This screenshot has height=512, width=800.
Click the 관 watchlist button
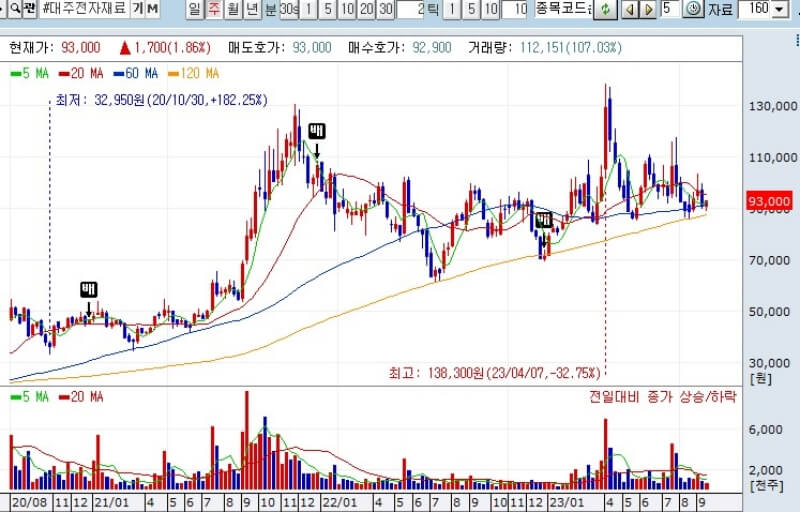[30, 9]
